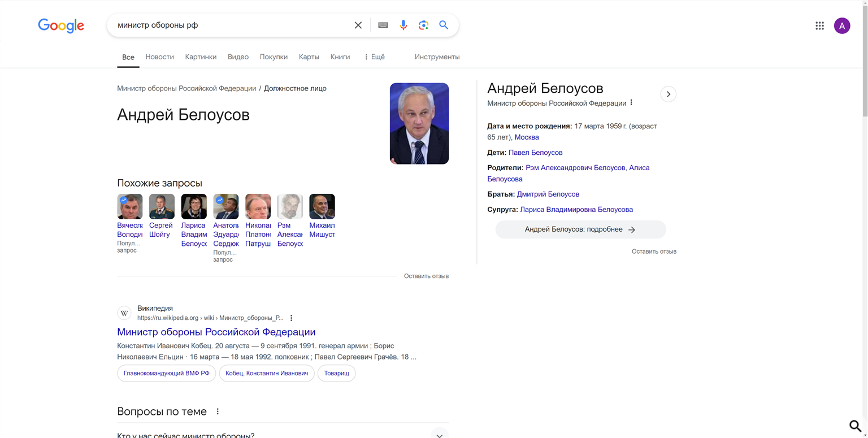Click the blue magnifier search icon
868x438 pixels.
(x=444, y=25)
